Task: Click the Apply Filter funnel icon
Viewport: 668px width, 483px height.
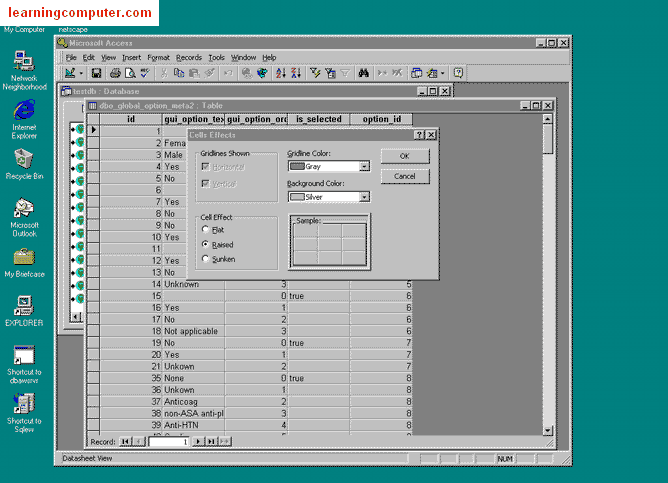Action: pyautogui.click(x=345, y=73)
